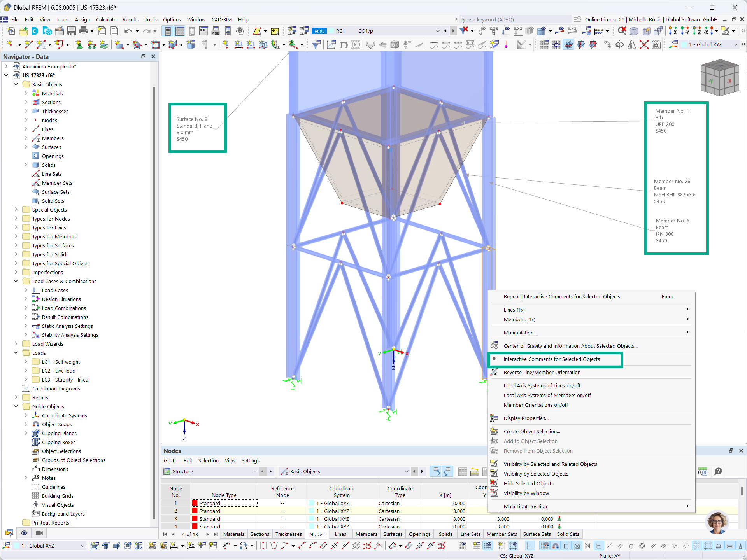
Task: Click the Save file icon
Action: click(71, 31)
